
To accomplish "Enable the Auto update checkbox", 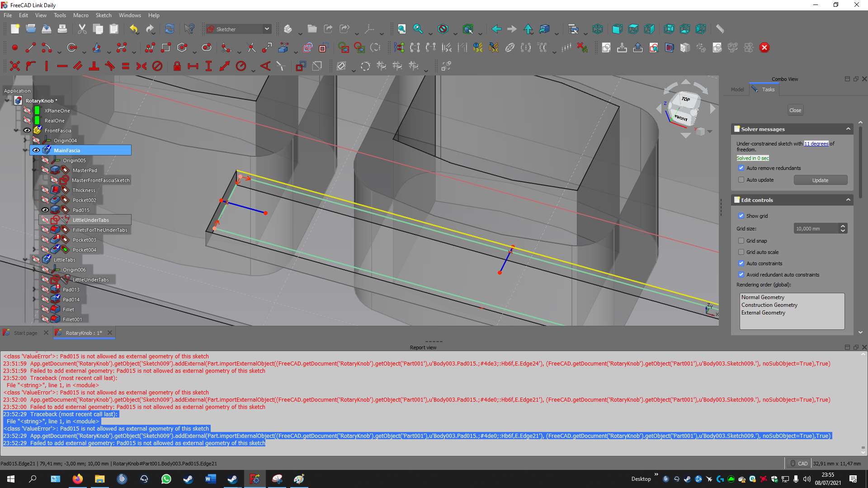I will click(741, 180).
